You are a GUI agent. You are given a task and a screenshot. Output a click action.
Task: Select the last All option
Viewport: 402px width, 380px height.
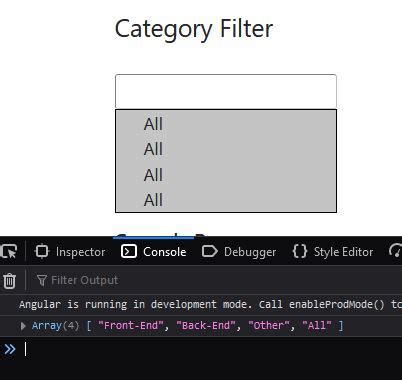226,200
